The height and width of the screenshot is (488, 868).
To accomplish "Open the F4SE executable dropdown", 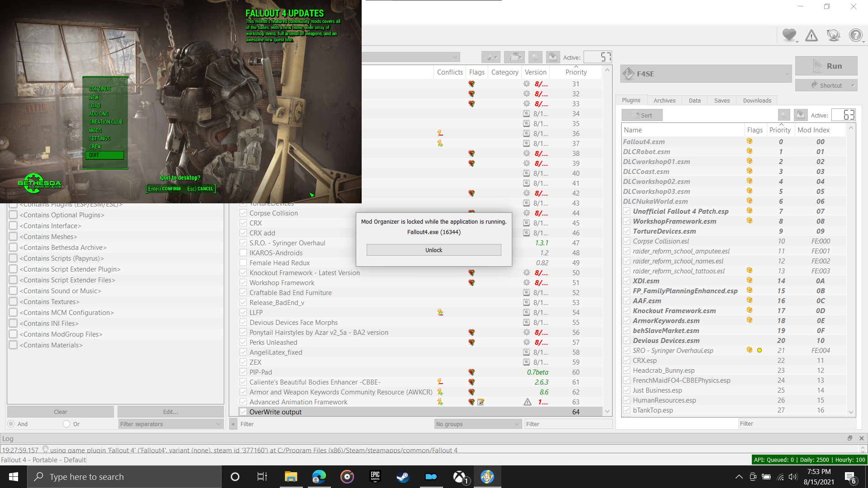I will pos(706,74).
